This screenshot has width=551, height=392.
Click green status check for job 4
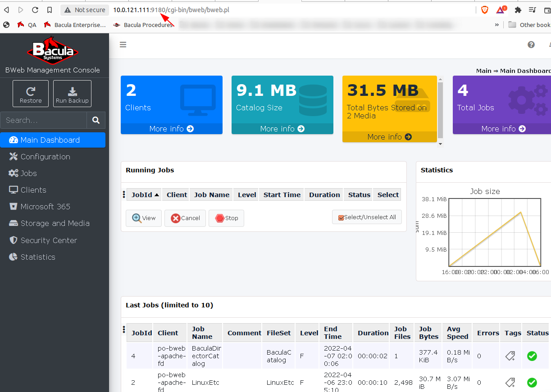tap(532, 356)
